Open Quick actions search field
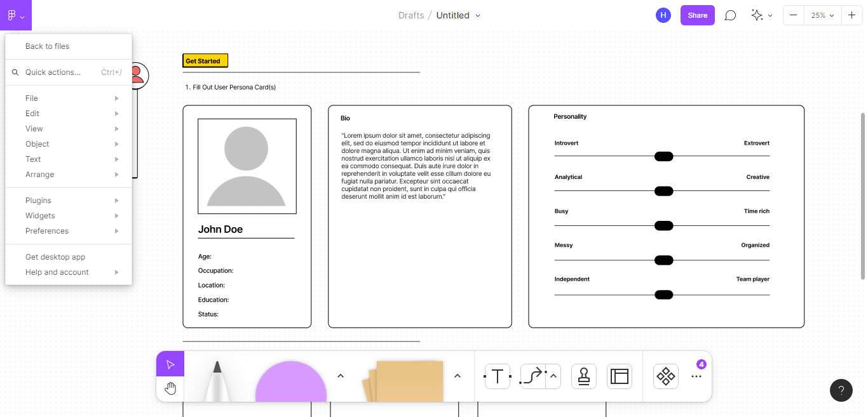 point(54,72)
